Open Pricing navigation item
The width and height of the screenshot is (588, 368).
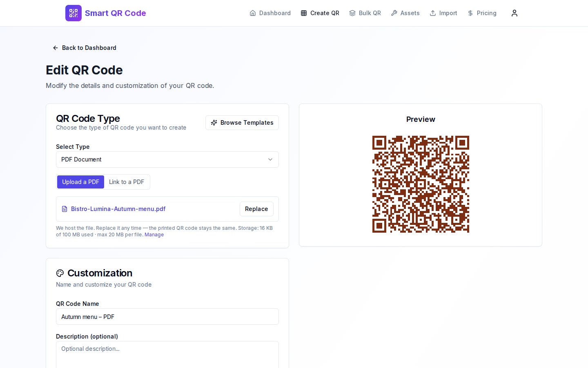(x=482, y=13)
